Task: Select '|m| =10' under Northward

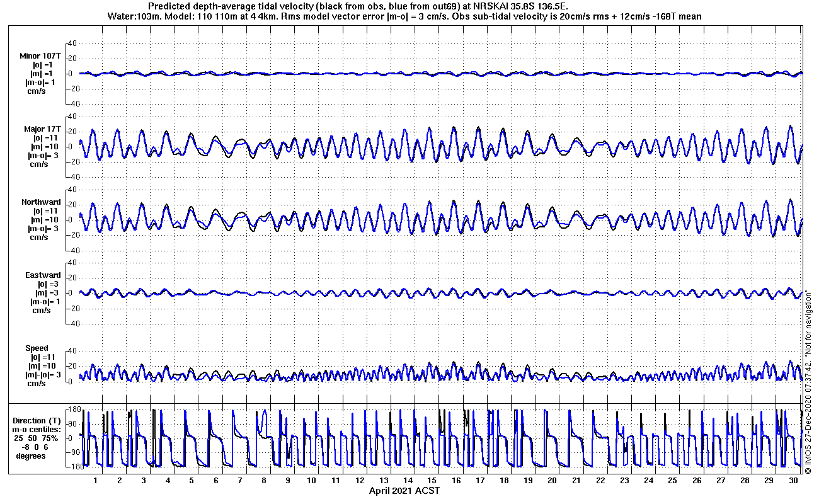Action: pyautogui.click(x=45, y=220)
